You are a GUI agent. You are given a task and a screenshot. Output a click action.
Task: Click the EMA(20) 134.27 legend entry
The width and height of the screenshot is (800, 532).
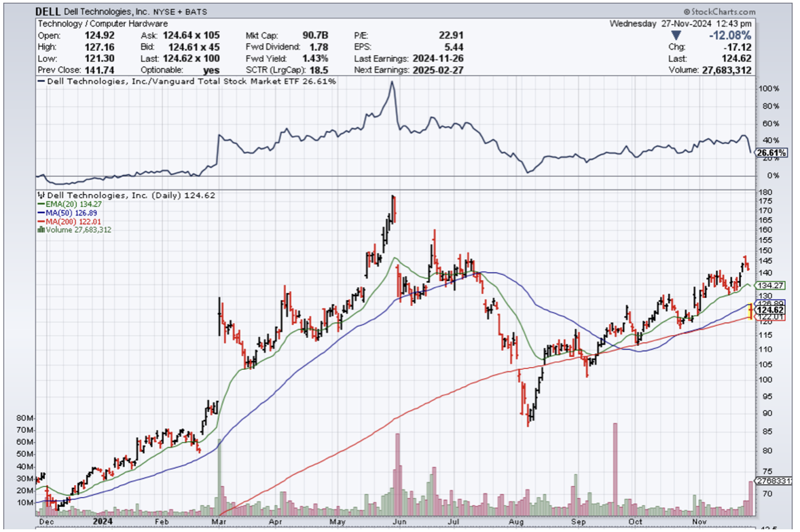click(x=73, y=204)
